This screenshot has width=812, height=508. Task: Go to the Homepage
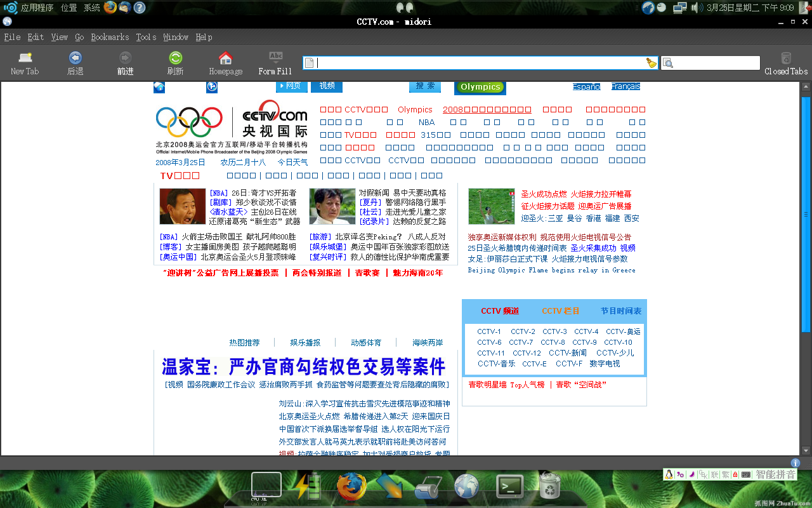pyautogui.click(x=226, y=63)
